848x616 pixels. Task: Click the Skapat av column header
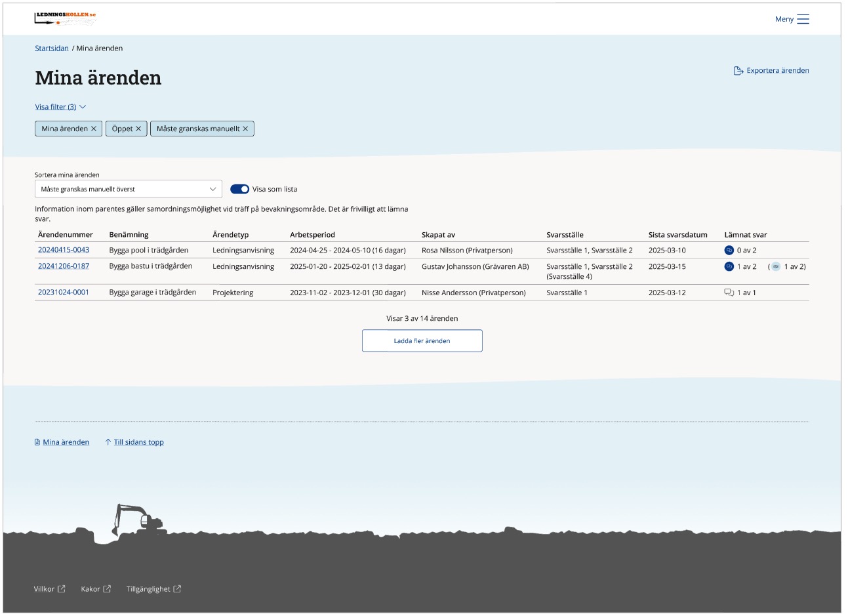(x=438, y=235)
